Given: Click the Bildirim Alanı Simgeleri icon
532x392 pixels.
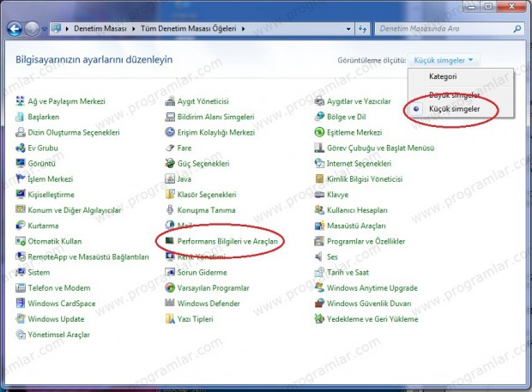Looking at the screenshot, I should [170, 117].
